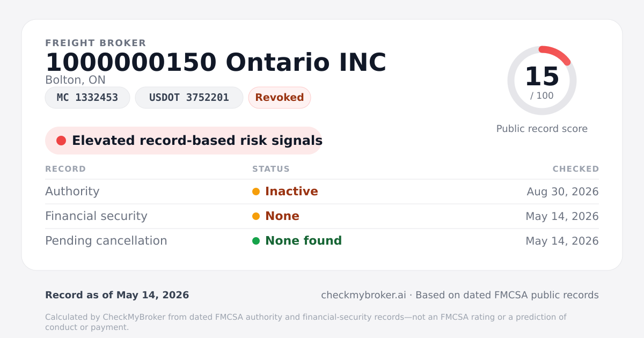This screenshot has height=338, width=644.
Task: Click the None found status text
Action: click(303, 241)
